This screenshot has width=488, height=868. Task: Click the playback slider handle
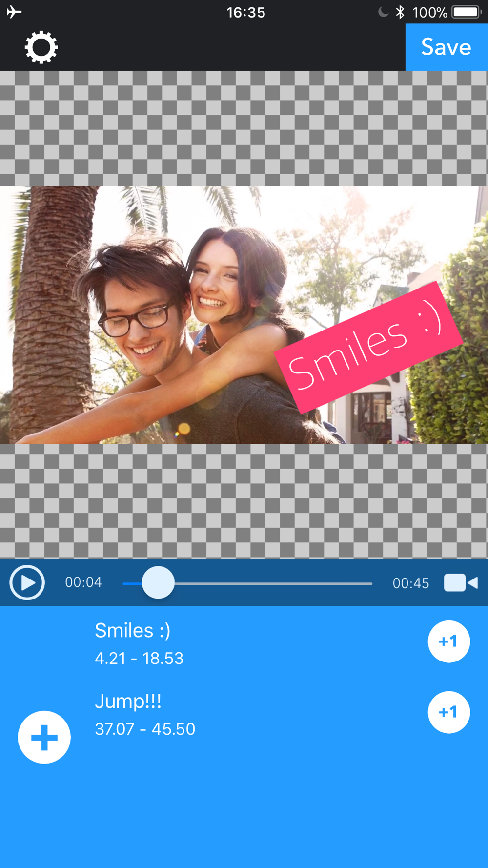158,582
